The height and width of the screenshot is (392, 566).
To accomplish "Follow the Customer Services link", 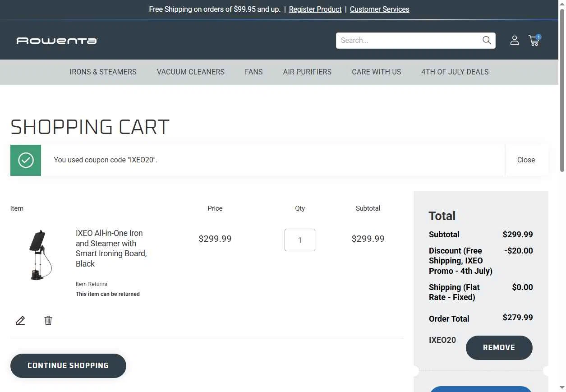I will pyautogui.click(x=380, y=9).
